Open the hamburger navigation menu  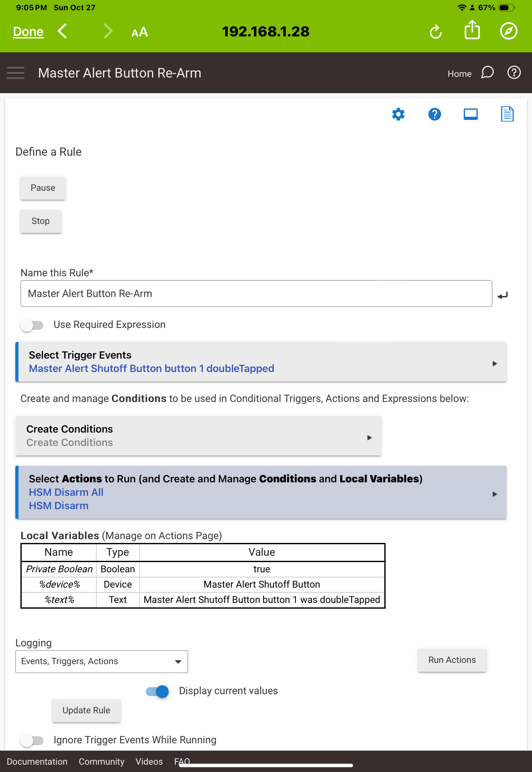pos(16,73)
